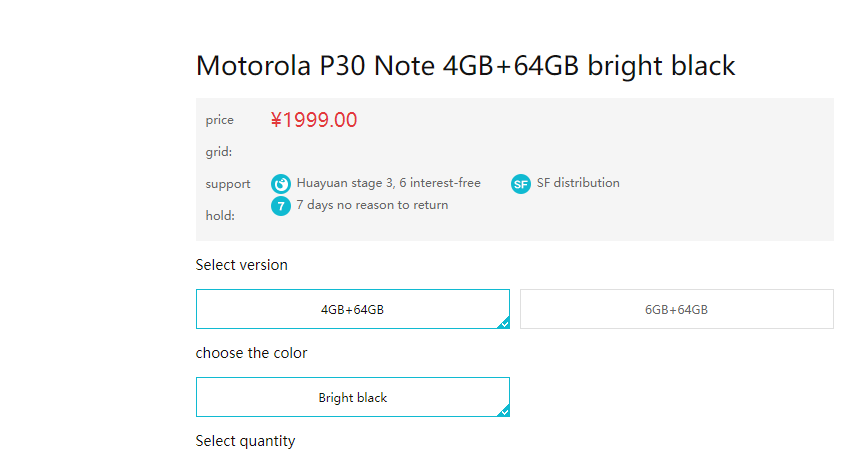Select the 4GB+64GB version
This screenshot has width=841, height=461.
352,309
